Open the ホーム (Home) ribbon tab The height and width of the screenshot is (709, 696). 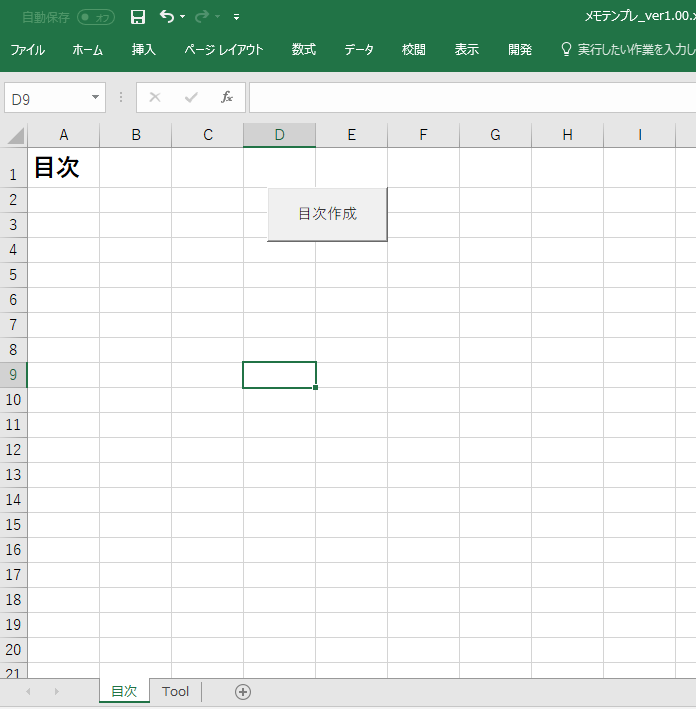pyautogui.click(x=87, y=49)
